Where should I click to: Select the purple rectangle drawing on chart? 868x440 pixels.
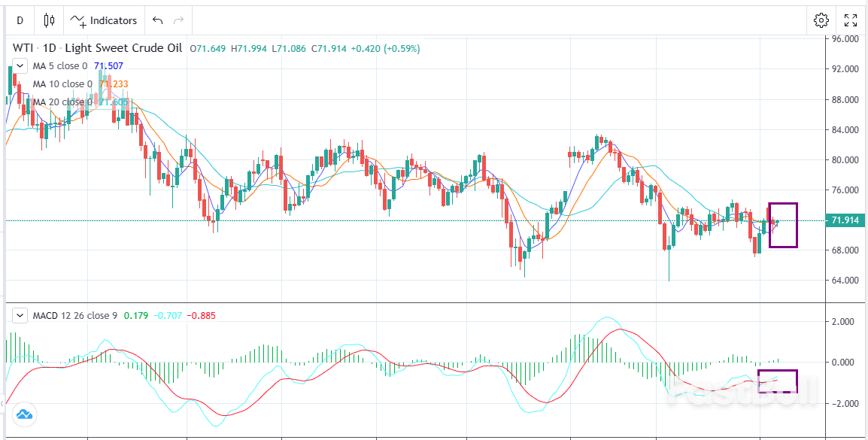(x=783, y=226)
